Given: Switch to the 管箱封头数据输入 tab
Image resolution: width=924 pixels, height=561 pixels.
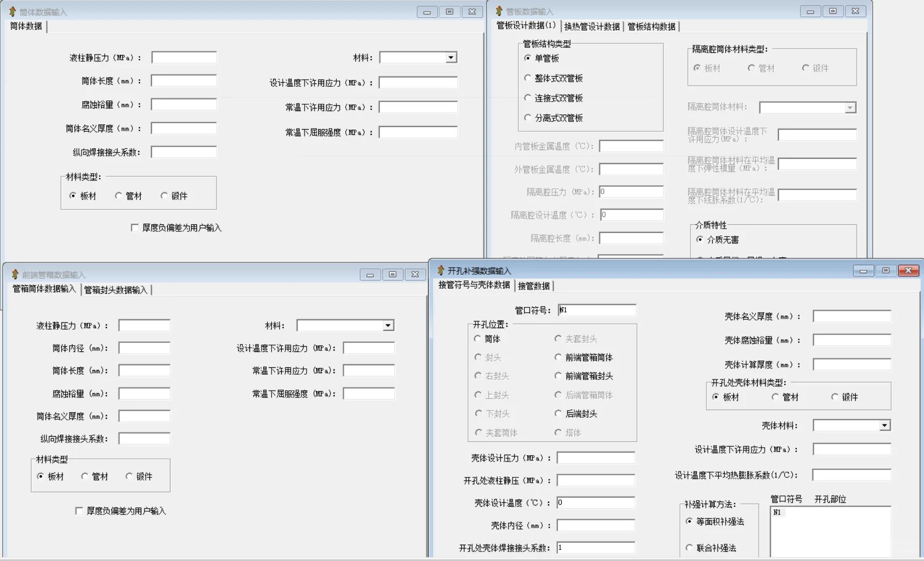Looking at the screenshot, I should 116,289.
